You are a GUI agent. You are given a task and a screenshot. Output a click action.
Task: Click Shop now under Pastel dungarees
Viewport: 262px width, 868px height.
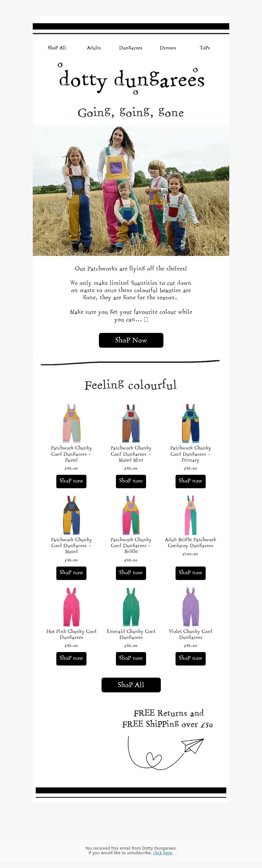(x=71, y=481)
